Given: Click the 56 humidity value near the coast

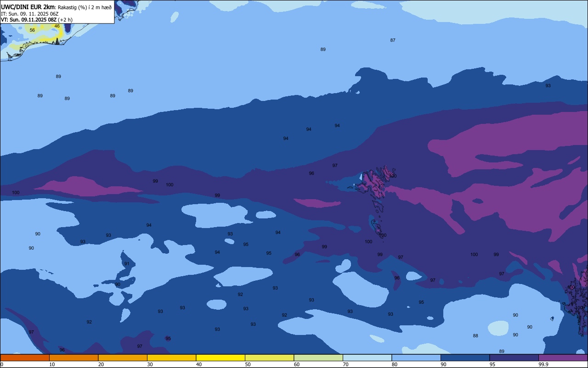Looking at the screenshot, I should [32, 30].
